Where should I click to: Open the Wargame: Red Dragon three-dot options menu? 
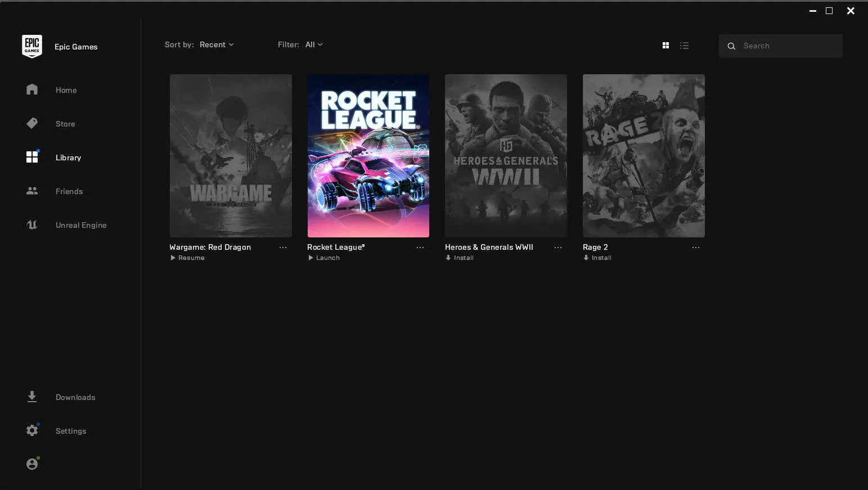pyautogui.click(x=283, y=248)
